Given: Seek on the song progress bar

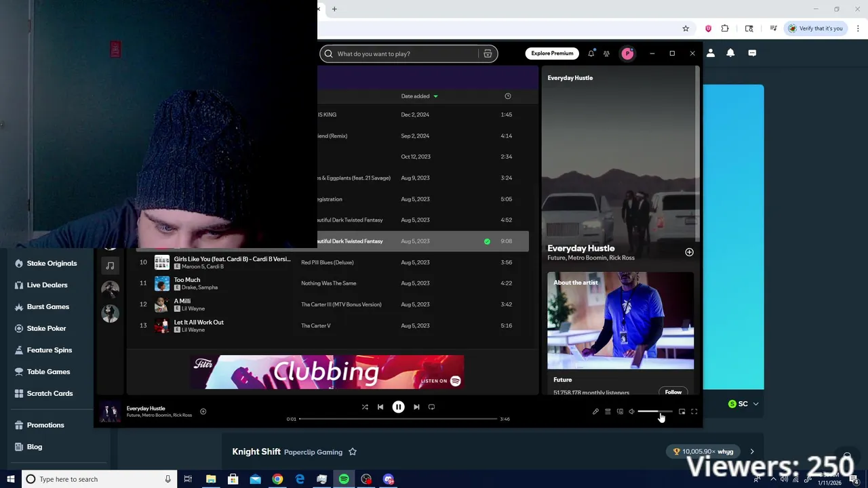Looking at the screenshot, I should [399, 419].
